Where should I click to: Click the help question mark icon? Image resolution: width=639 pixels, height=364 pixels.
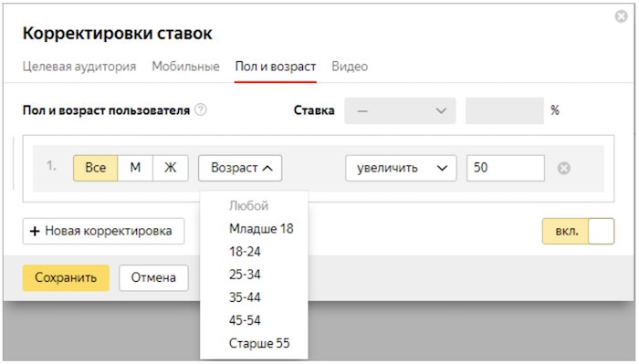(x=201, y=110)
